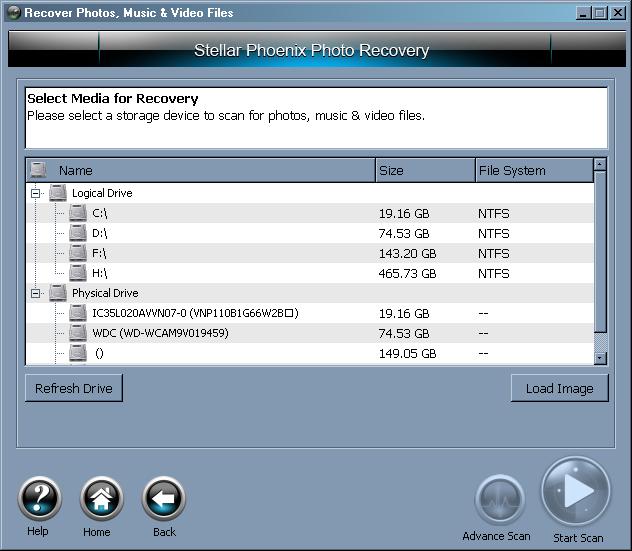Click the Help label
The width and height of the screenshot is (632, 551).
(38, 531)
